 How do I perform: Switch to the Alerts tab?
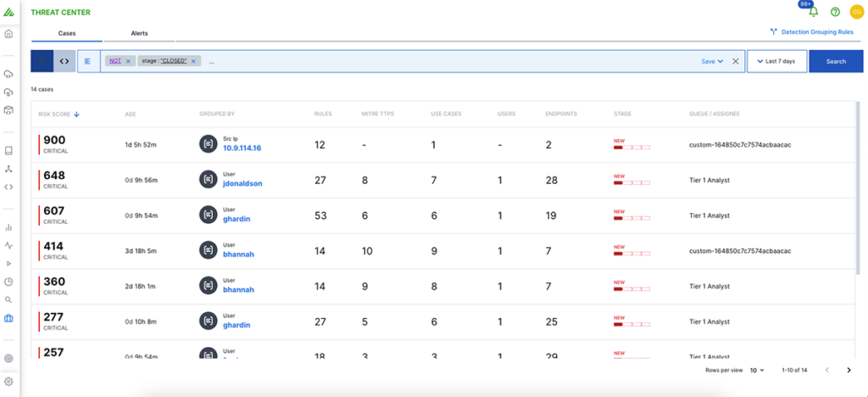(139, 33)
